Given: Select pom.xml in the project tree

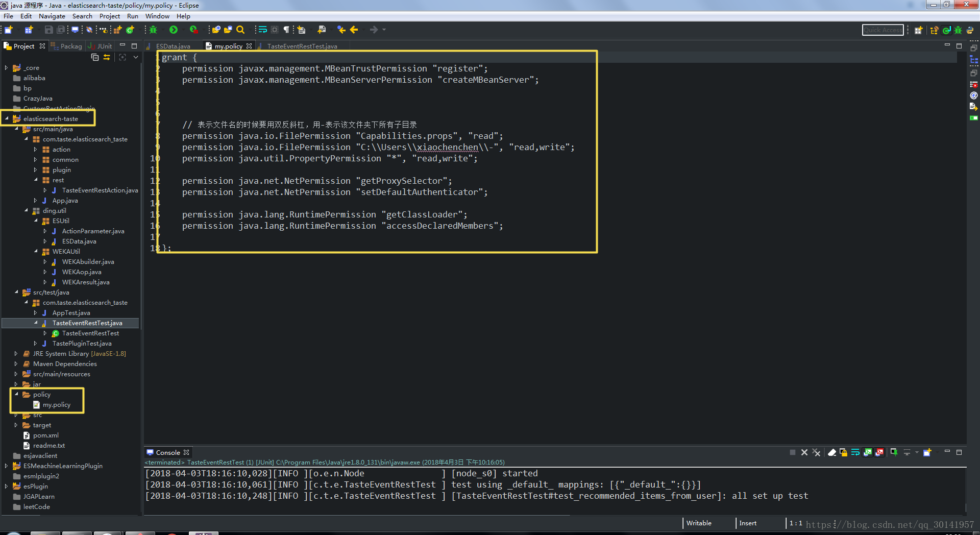Looking at the screenshot, I should pyautogui.click(x=45, y=435).
